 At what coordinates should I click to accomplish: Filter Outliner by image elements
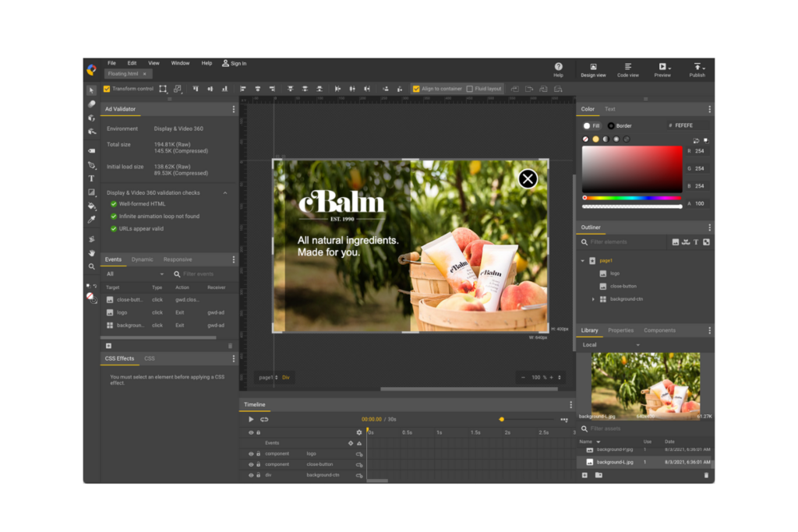pos(676,242)
